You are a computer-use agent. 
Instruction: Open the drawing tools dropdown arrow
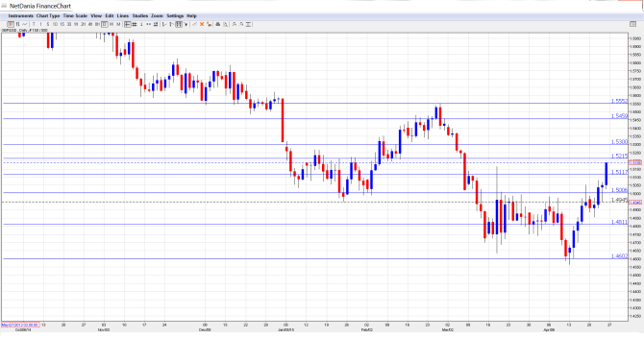[x=186, y=25]
